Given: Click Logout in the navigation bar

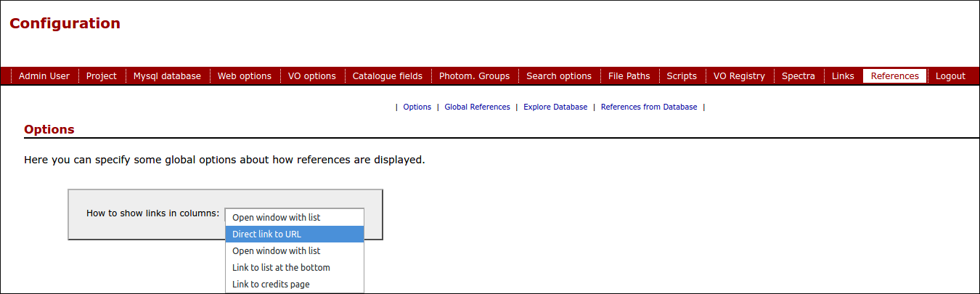Looking at the screenshot, I should coord(950,75).
